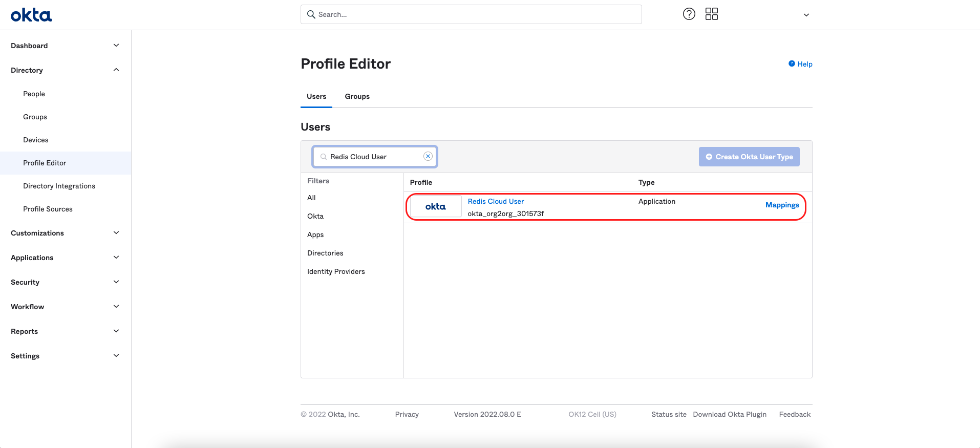Viewport: 980px width, 448px height.
Task: Open the account dropdown arrow at top right
Action: (x=806, y=15)
